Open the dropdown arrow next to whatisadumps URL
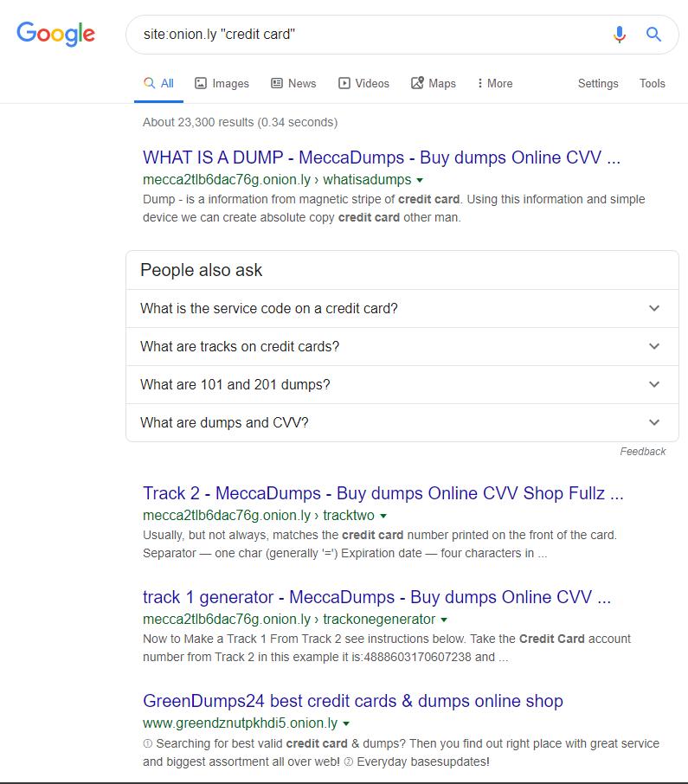The image size is (688, 784). [x=420, y=180]
